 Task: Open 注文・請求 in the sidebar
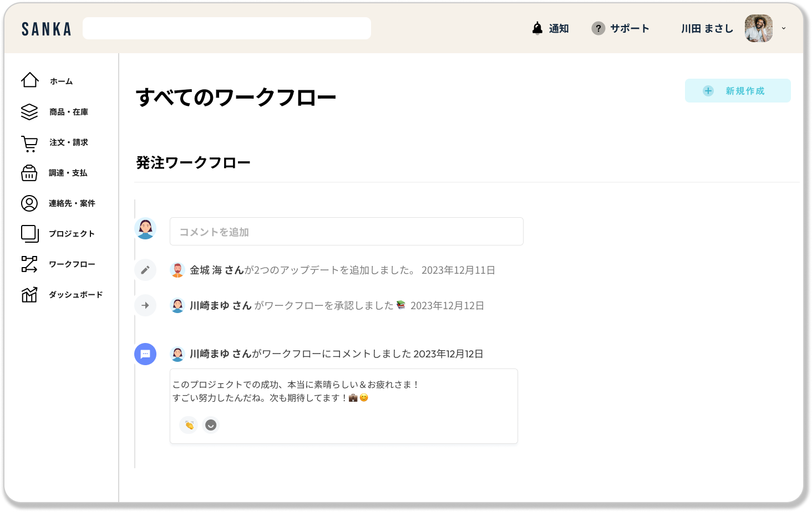pyautogui.click(x=69, y=142)
